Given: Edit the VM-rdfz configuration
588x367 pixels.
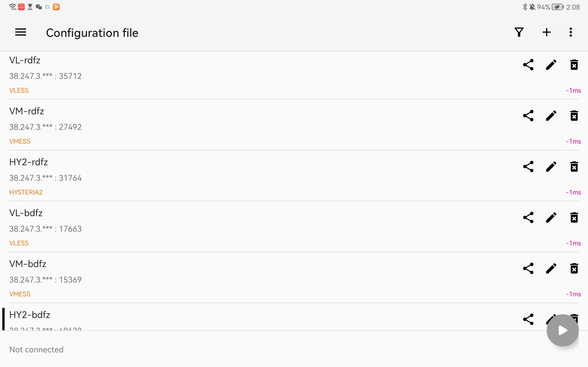Looking at the screenshot, I should click(551, 116).
